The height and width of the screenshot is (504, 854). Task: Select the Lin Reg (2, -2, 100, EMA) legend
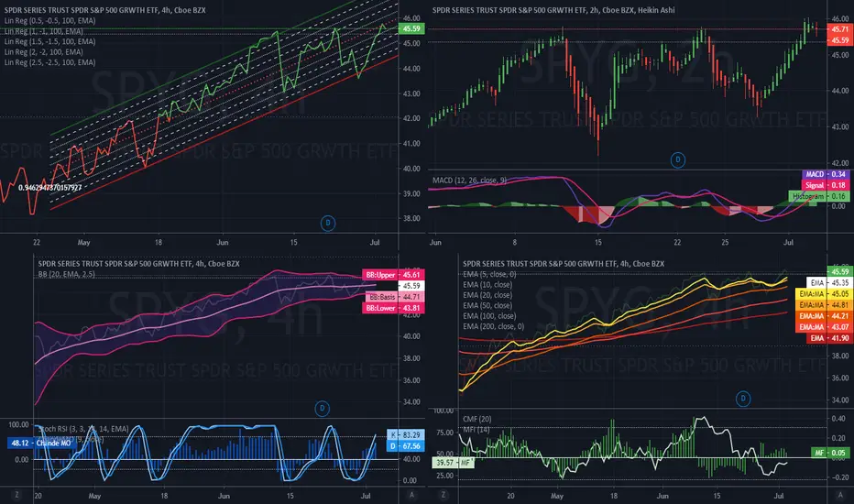(x=44, y=51)
